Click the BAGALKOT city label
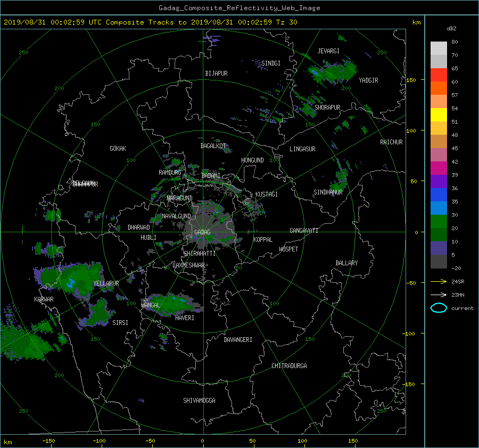Viewport: 479px width, 448px height. coord(213,146)
